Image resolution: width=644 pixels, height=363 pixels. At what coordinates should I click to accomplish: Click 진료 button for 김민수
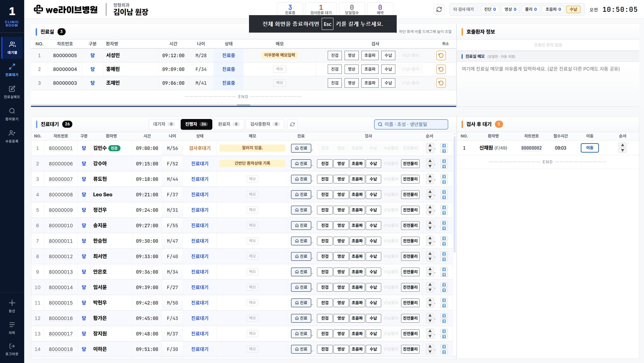coord(301,148)
